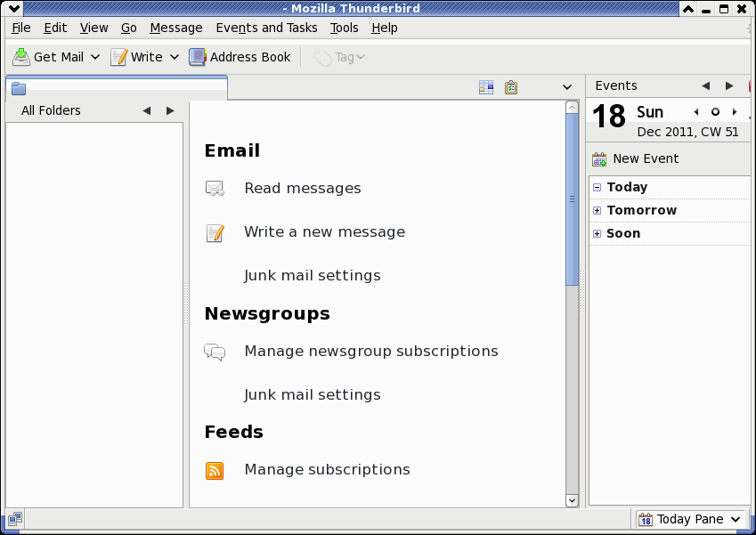
Task: Click the orange RSS feed icon
Action: coord(215,470)
